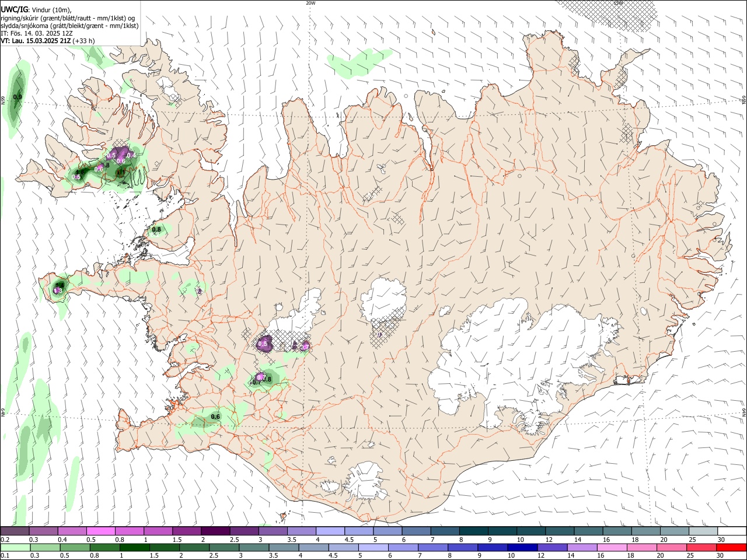
Task: Select muted plum first swatch of the top legend
Action: [15, 531]
